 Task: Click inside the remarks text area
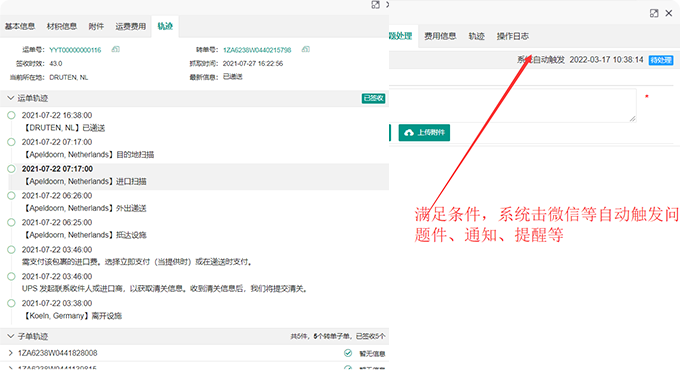point(513,105)
